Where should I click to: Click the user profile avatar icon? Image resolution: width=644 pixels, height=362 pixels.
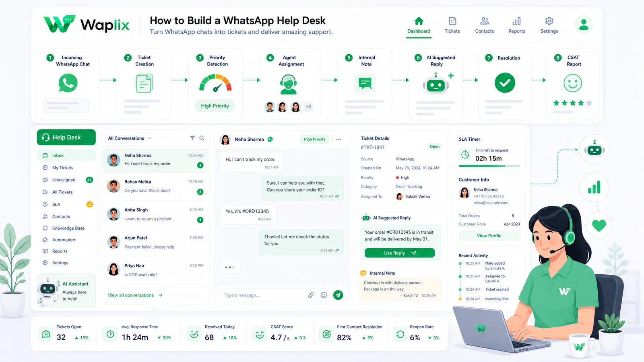[x=584, y=25]
